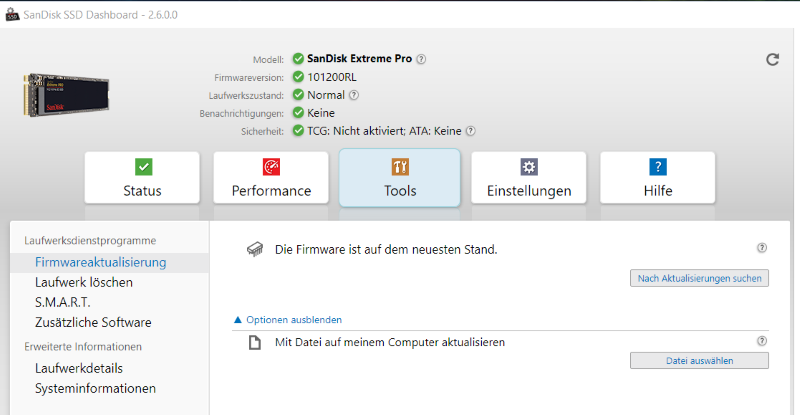Click the firmware version text 101200RL
The width and height of the screenshot is (800, 415).
tap(332, 77)
